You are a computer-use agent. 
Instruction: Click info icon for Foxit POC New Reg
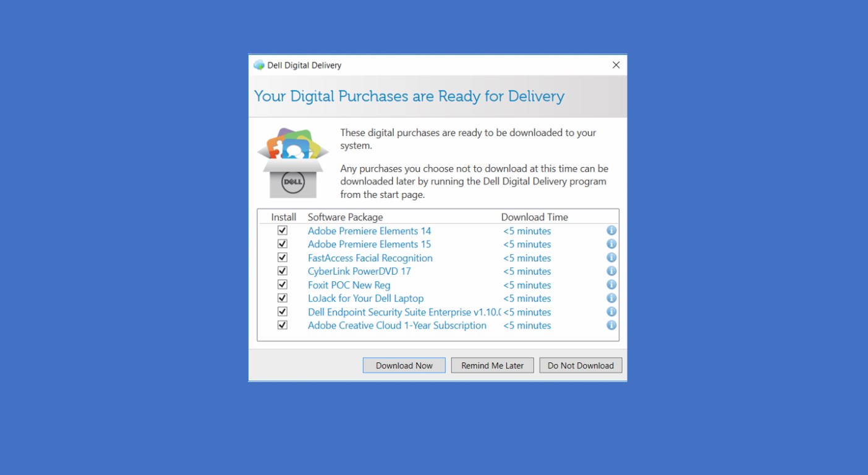[x=611, y=285]
